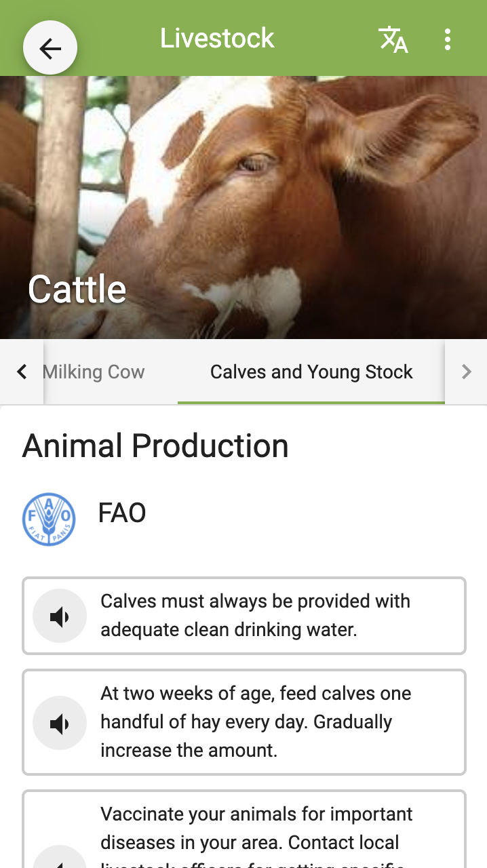The width and height of the screenshot is (487, 868).
Task: Tap the Livestock title in header
Action: tap(217, 38)
